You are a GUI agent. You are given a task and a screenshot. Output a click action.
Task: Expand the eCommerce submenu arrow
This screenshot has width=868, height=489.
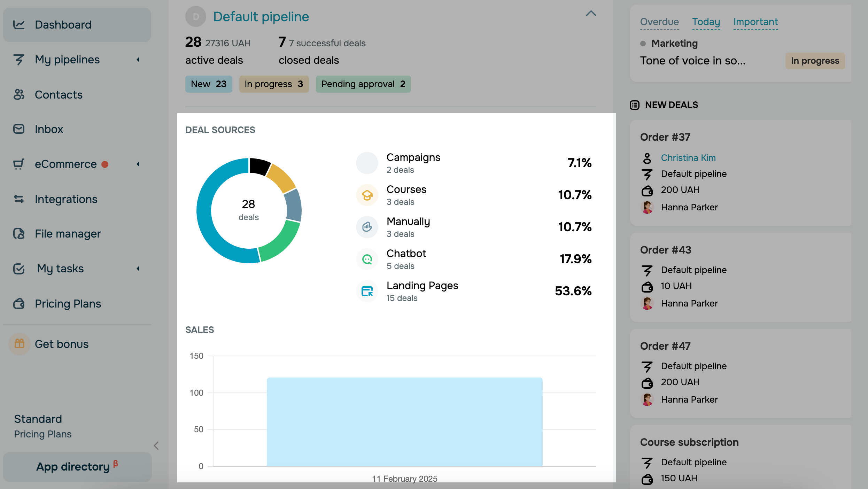coord(138,164)
